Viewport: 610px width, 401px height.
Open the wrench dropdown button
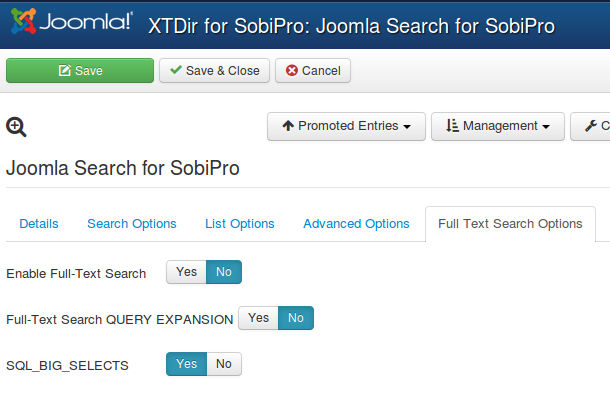591,126
